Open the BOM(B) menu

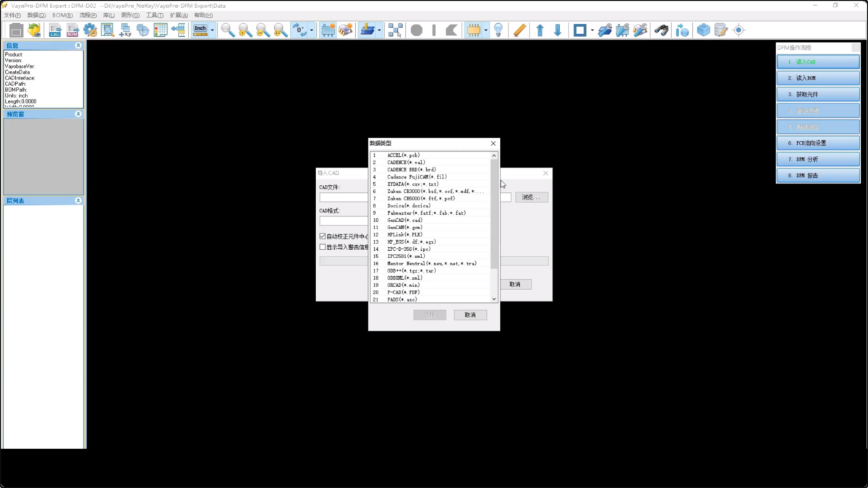[x=62, y=15]
